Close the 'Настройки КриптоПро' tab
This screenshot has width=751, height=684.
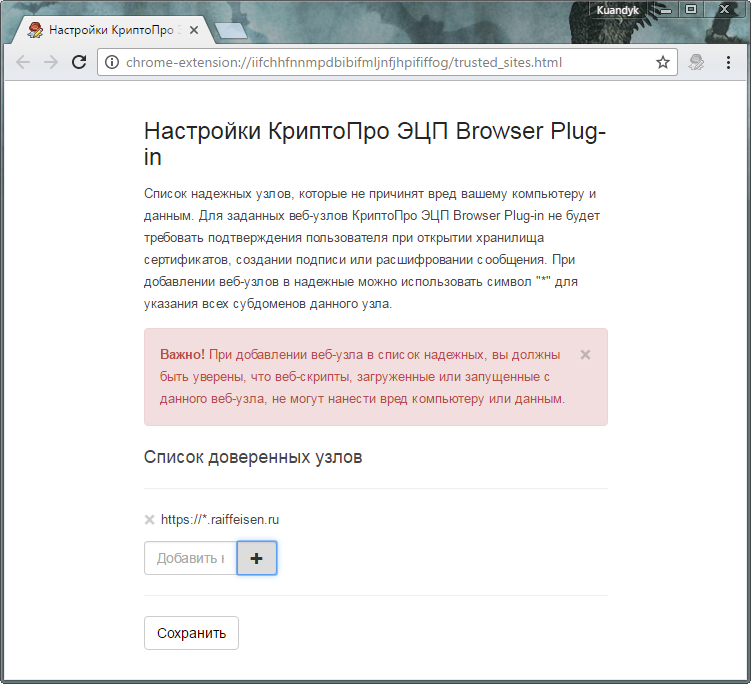[193, 30]
